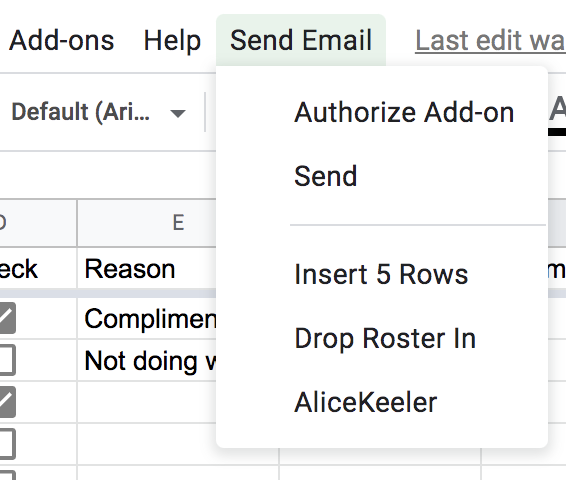Select the Not doing w cell
Image resolution: width=566 pixels, height=480 pixels.
(147, 360)
